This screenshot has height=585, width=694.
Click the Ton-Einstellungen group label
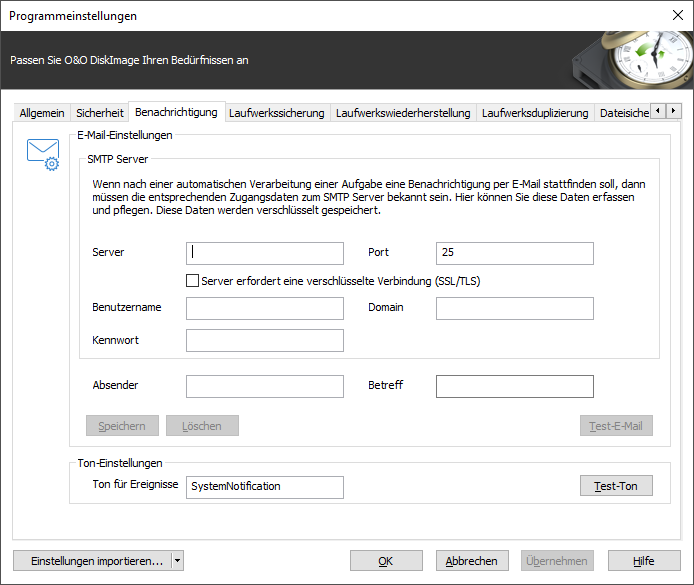[120, 463]
